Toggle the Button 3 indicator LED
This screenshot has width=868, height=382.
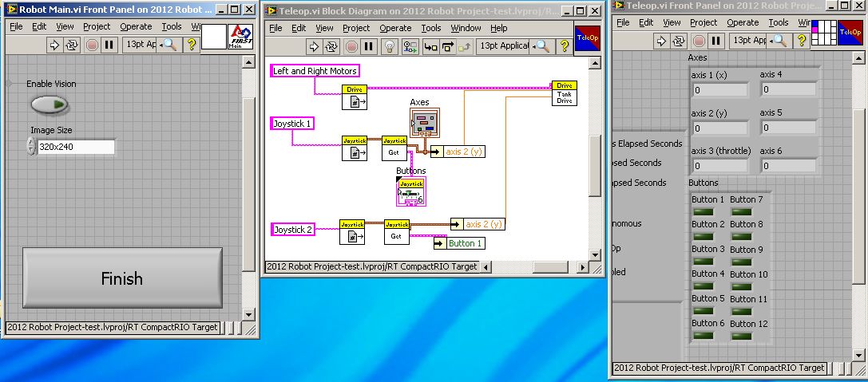point(704,262)
